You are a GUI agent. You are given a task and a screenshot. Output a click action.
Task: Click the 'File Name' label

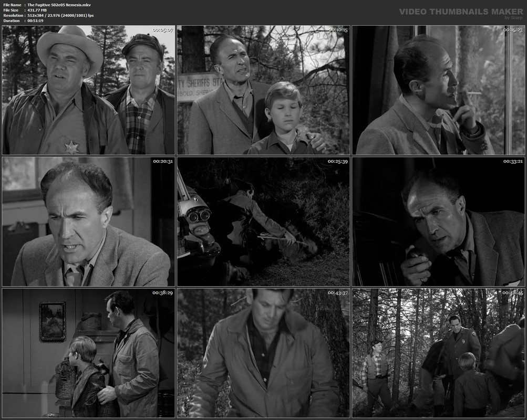coord(12,5)
